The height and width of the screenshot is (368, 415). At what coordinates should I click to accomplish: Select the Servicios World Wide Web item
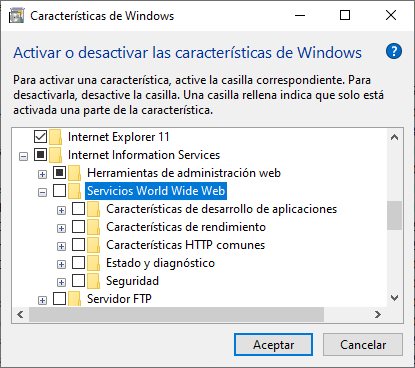click(x=156, y=191)
